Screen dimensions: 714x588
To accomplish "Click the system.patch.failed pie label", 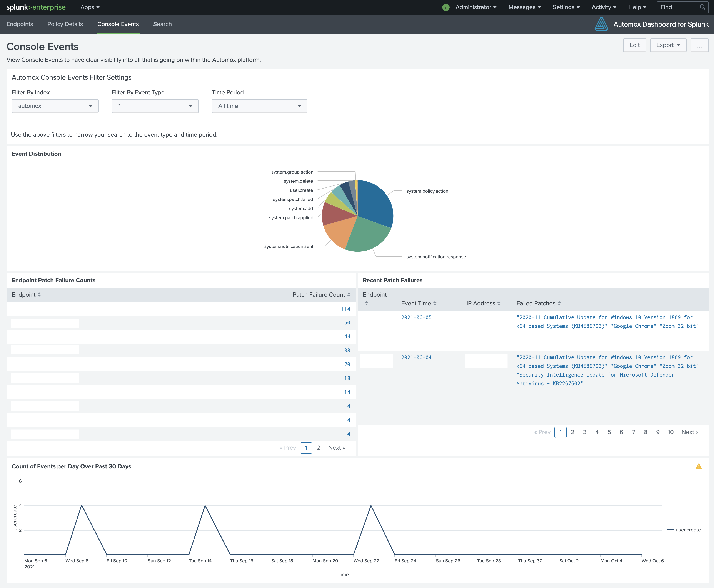I will click(x=293, y=199).
